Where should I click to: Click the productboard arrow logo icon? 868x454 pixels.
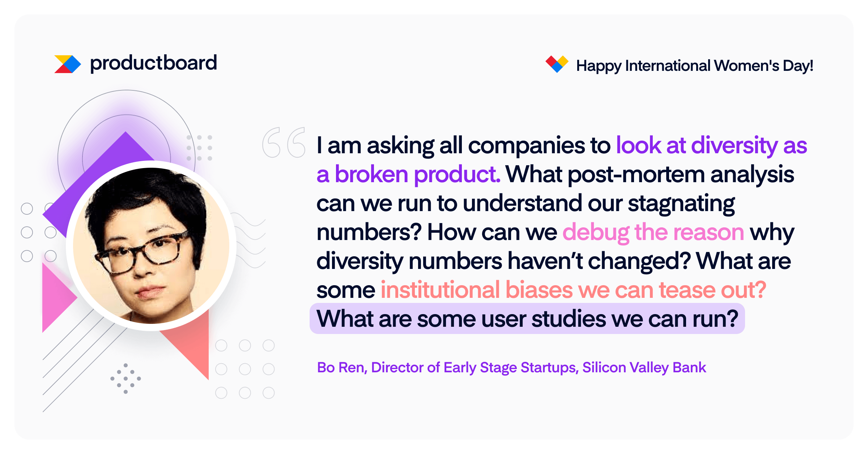click(x=68, y=64)
